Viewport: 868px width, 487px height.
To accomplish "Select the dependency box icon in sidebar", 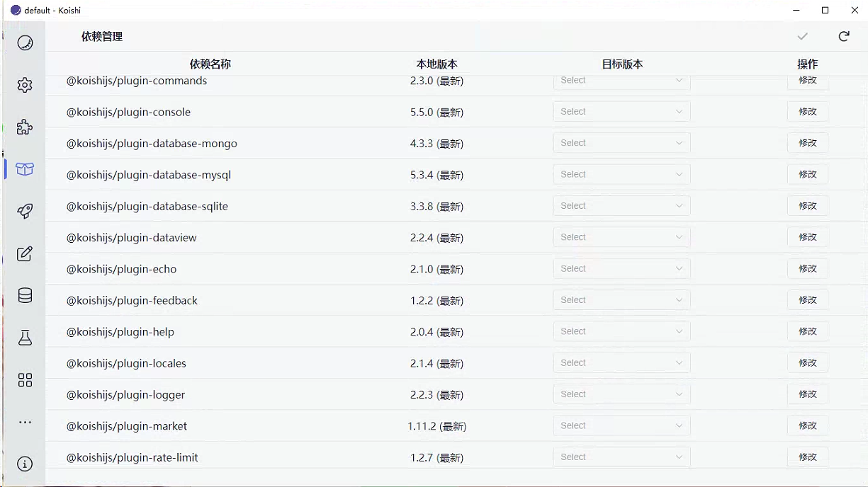I will (25, 169).
